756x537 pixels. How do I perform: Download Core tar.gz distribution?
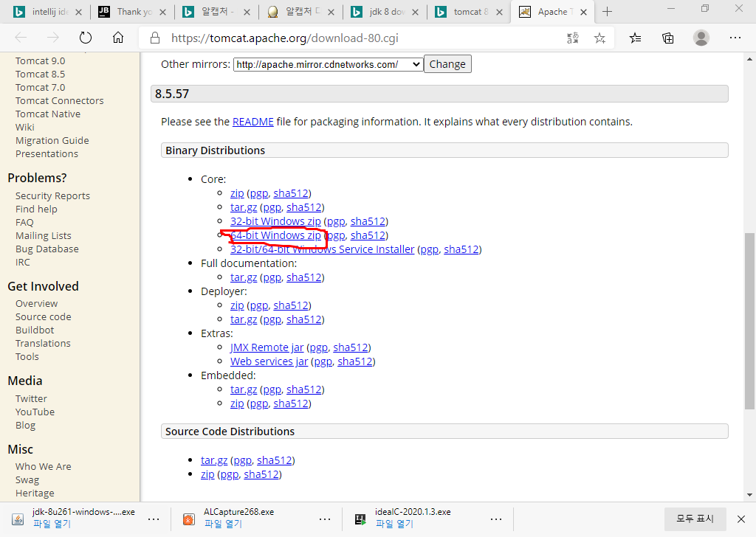[x=244, y=207]
